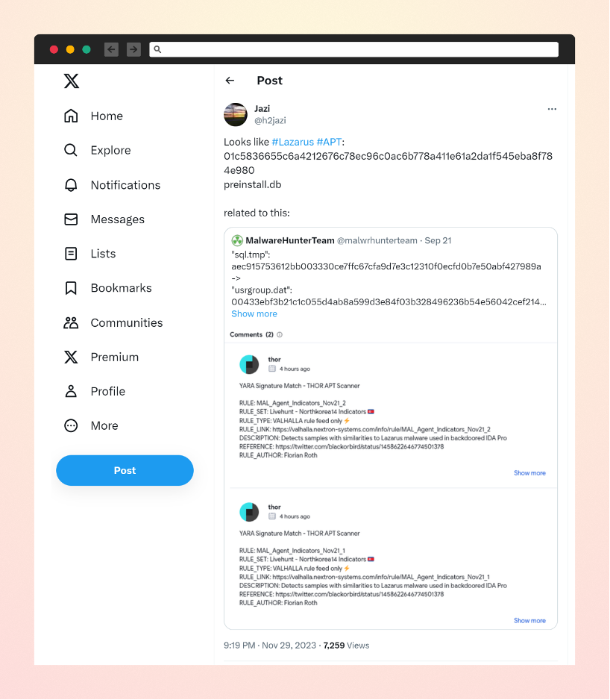Go to Profile in sidebar
Viewport: 610px width, 700px height.
95,392
